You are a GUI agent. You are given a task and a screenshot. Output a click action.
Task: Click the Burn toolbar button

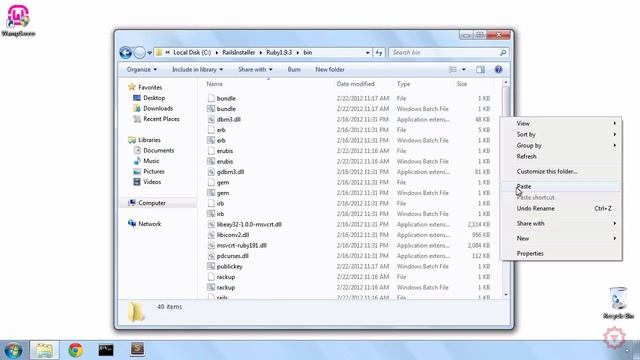point(294,70)
